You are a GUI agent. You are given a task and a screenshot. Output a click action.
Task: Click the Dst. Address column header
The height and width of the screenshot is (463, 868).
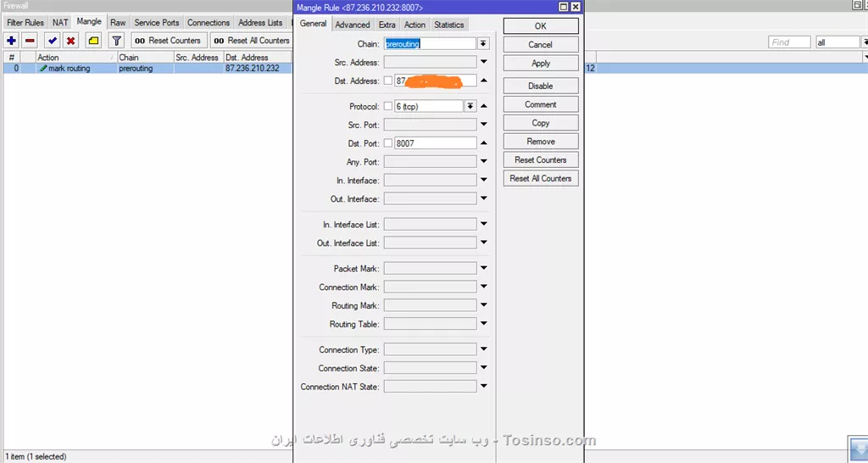pos(257,57)
